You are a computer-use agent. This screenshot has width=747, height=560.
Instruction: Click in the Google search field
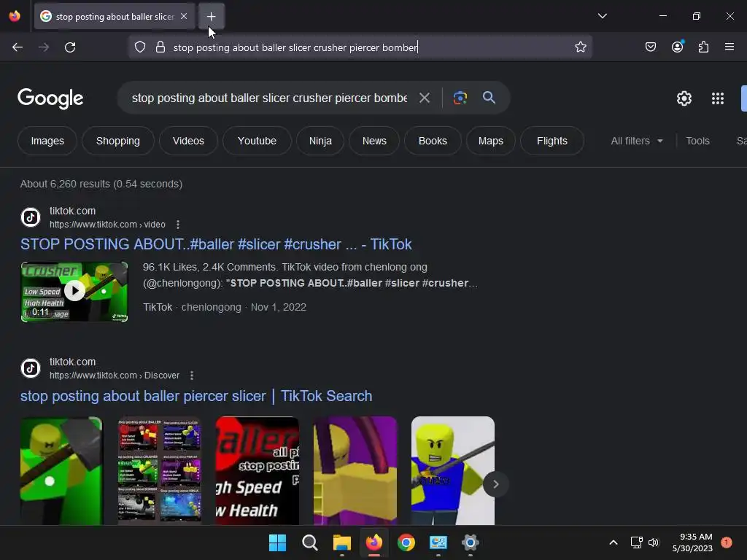click(269, 98)
